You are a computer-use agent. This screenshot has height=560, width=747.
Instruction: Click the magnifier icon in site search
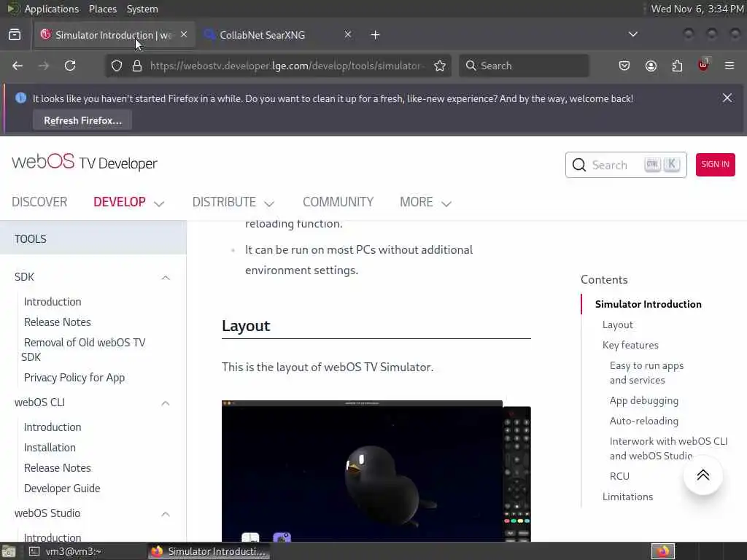578,165
